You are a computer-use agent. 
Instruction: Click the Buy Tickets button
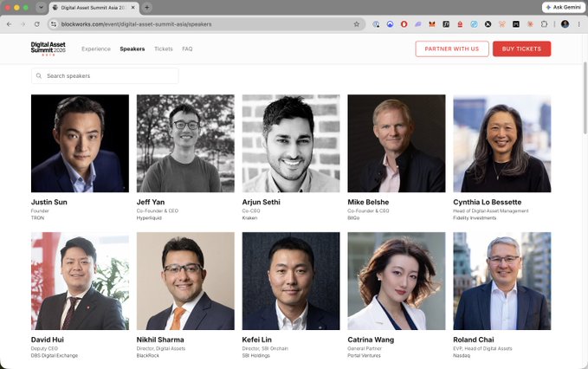click(x=521, y=49)
